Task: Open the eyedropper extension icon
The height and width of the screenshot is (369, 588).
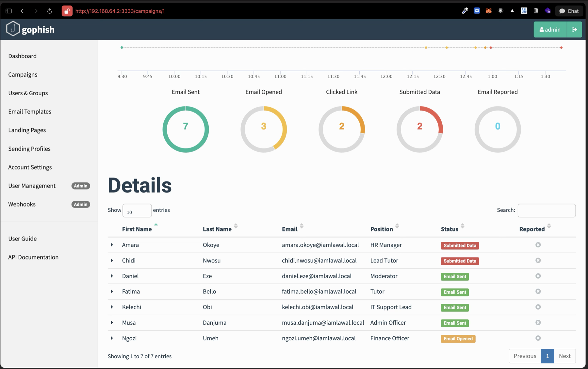Action: coord(465,11)
